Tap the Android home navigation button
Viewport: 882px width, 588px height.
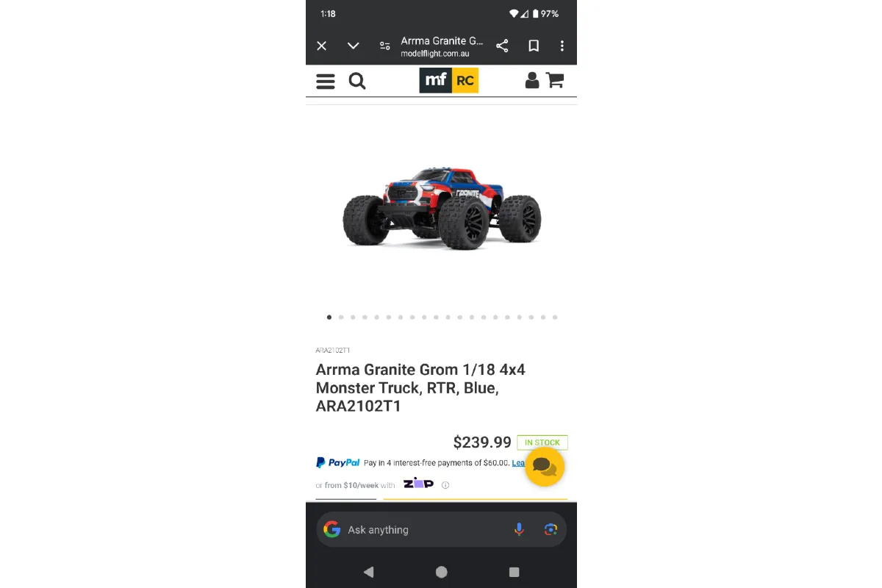(x=441, y=572)
